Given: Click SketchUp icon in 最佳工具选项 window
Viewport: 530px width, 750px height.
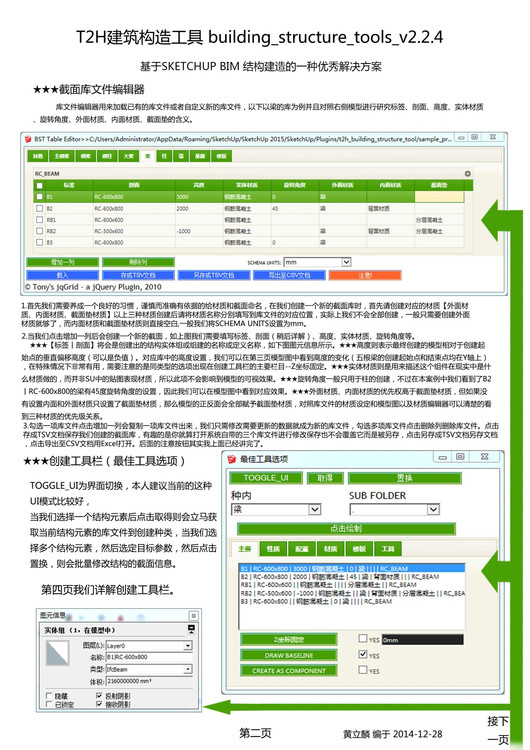Looking at the screenshot, I should click(232, 459).
